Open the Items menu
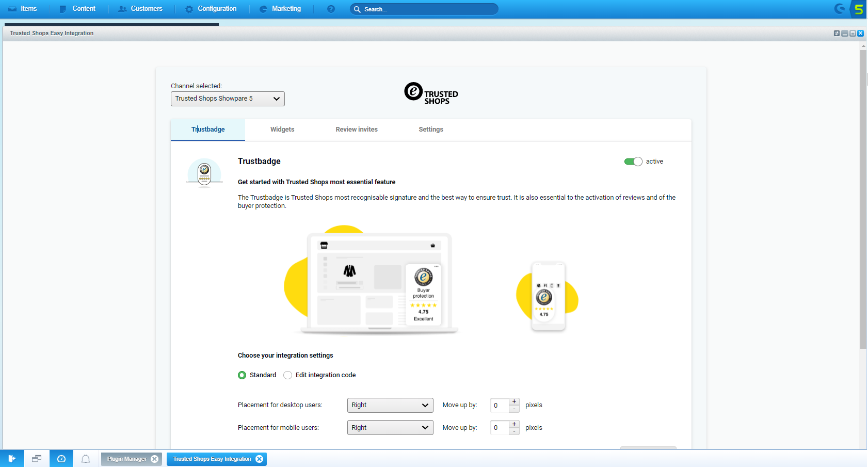The width and height of the screenshot is (868, 467). [23, 9]
